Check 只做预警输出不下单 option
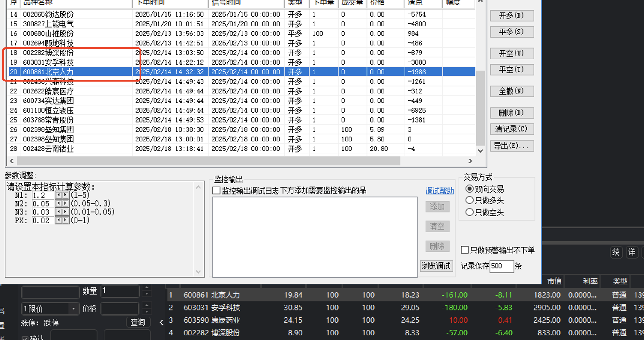This screenshot has width=644, height=340. point(465,250)
